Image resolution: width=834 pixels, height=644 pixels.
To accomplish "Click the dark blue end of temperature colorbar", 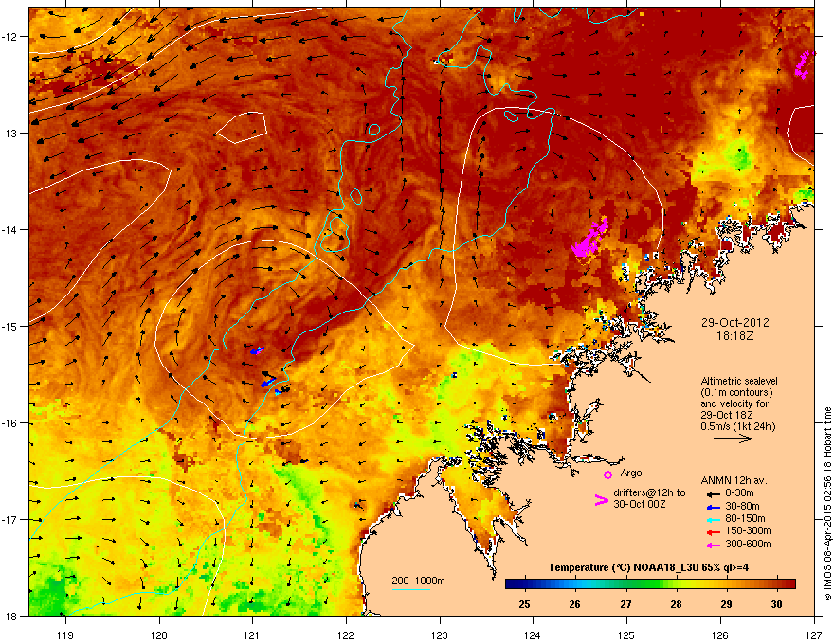I will click(514, 584).
